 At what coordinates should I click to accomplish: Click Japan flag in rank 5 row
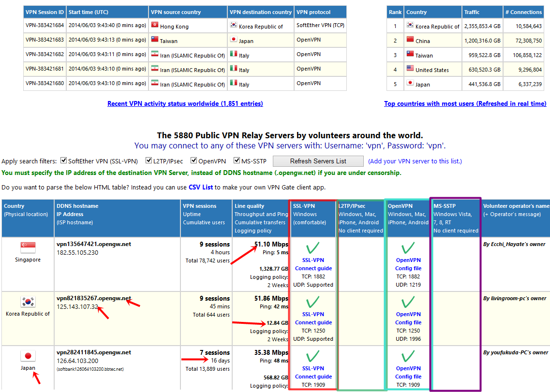click(x=410, y=83)
